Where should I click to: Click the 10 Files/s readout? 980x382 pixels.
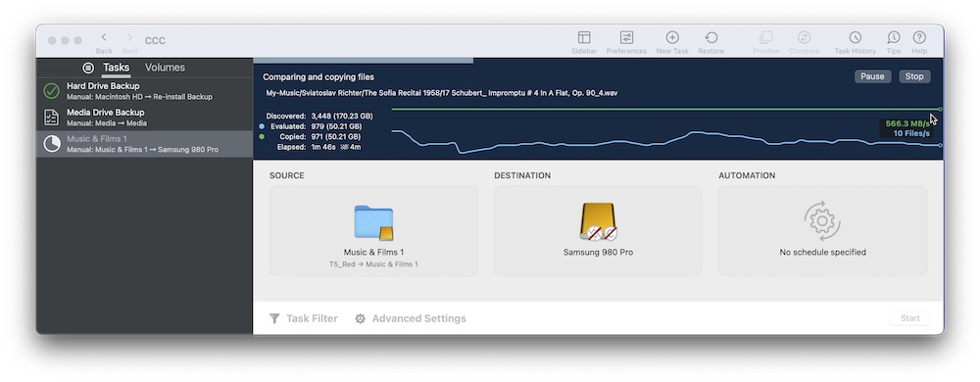[x=911, y=133]
